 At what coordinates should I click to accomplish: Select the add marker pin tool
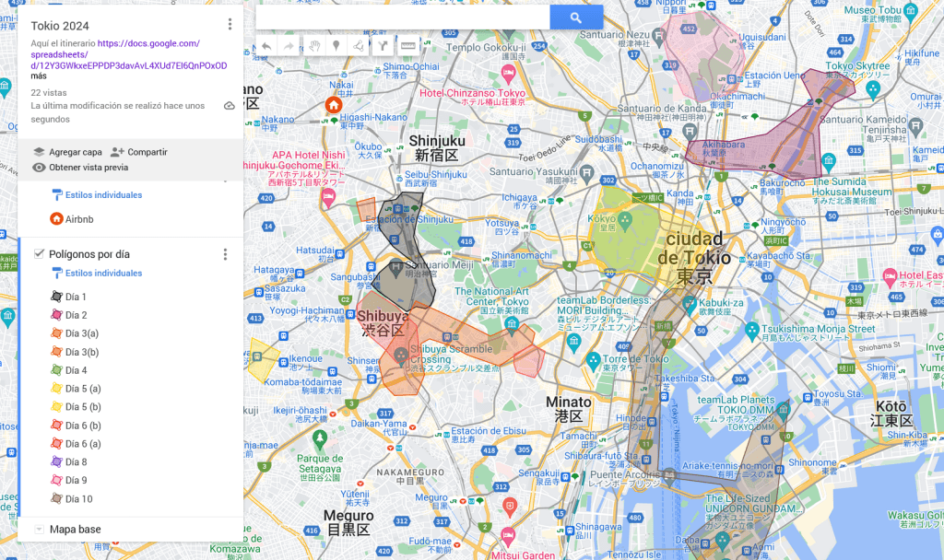(336, 45)
